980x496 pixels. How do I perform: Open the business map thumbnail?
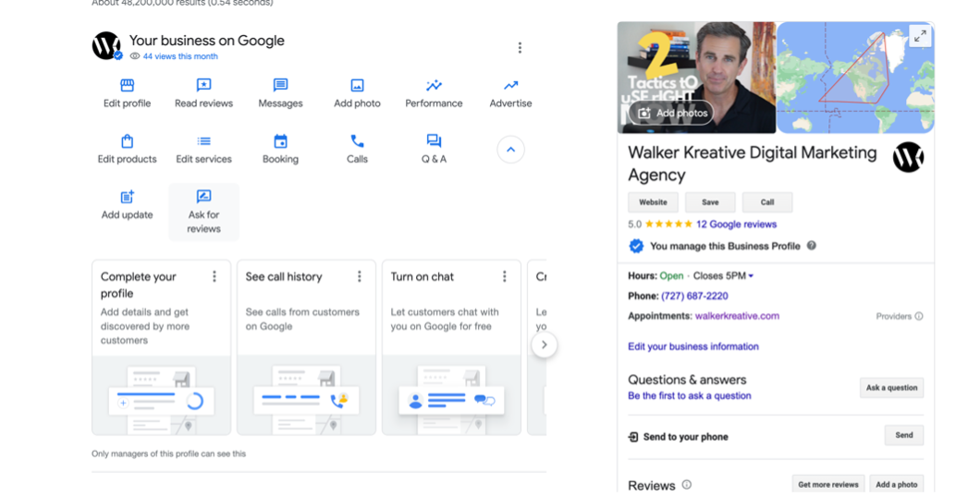tap(855, 79)
